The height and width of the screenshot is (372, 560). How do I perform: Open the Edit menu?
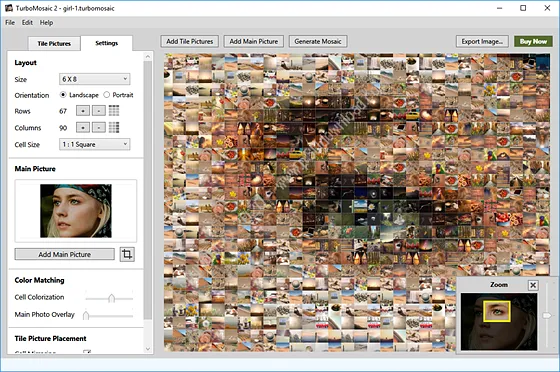coord(27,22)
